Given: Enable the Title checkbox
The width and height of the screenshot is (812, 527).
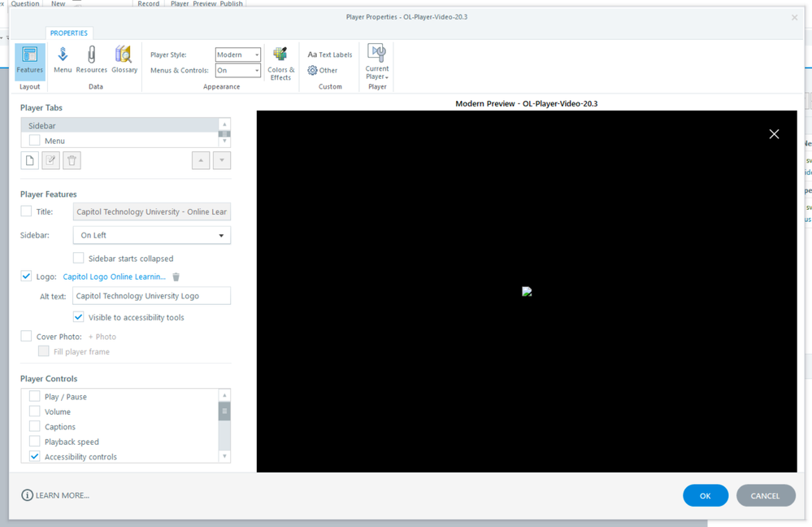Looking at the screenshot, I should click(x=27, y=211).
